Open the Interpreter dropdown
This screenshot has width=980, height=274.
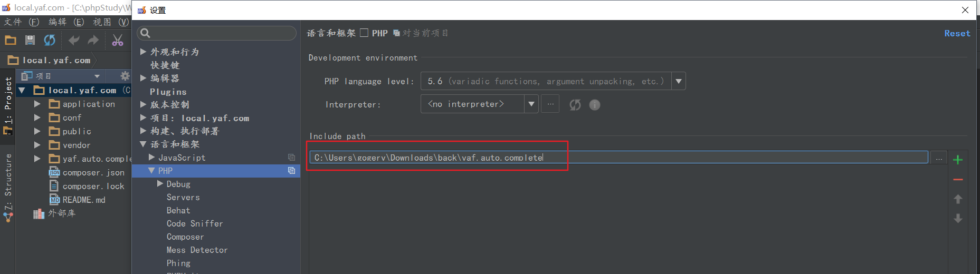tap(531, 104)
